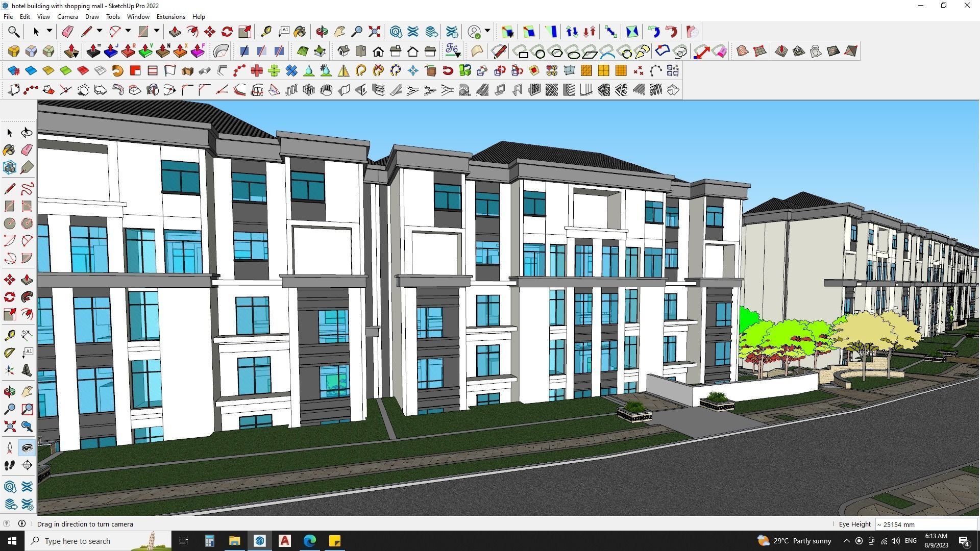This screenshot has height=551, width=980.
Task: Expand the Line tool dropdown arrow
Action: coord(100,32)
